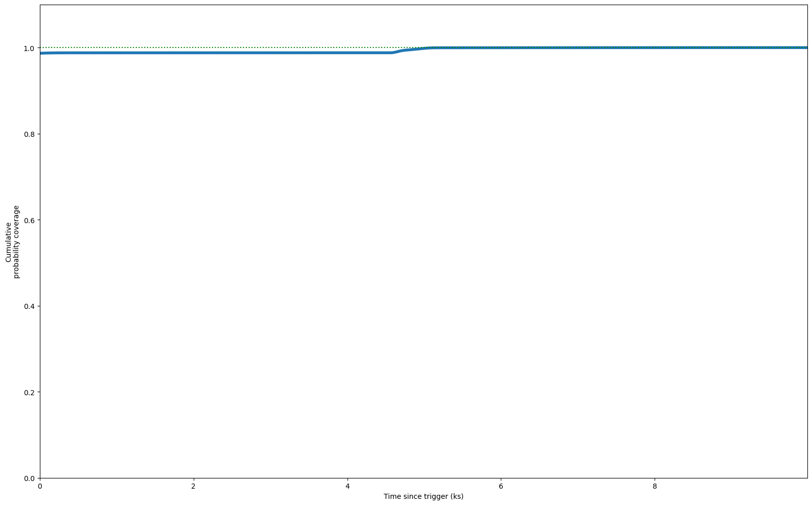Click where the blue curve begins rising
The image size is (812, 505).
point(392,53)
